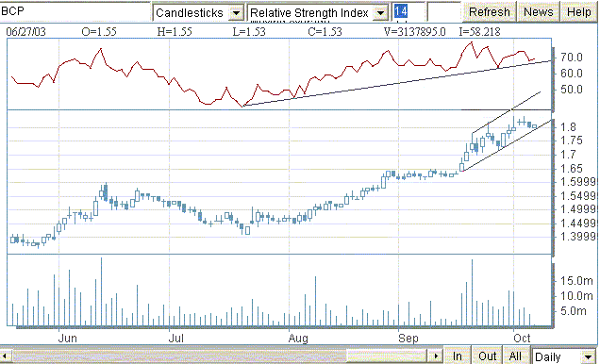
Task: Zoom out with the Out button
Action: pos(487,356)
